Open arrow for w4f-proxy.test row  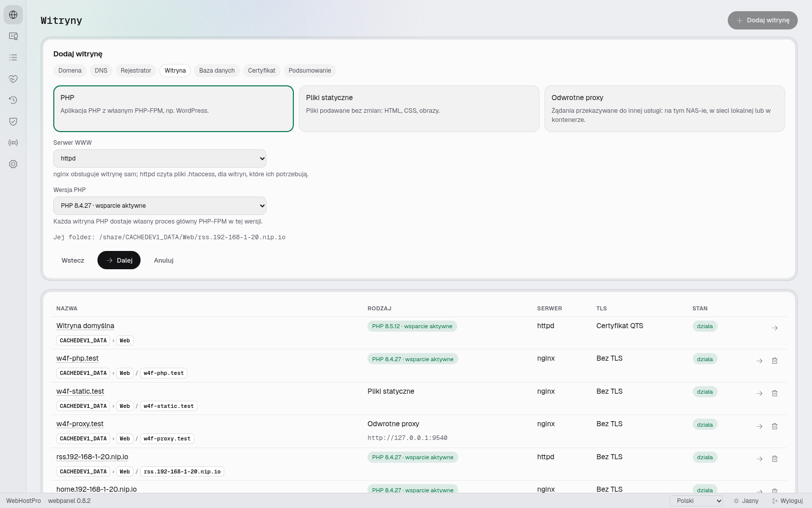759,426
